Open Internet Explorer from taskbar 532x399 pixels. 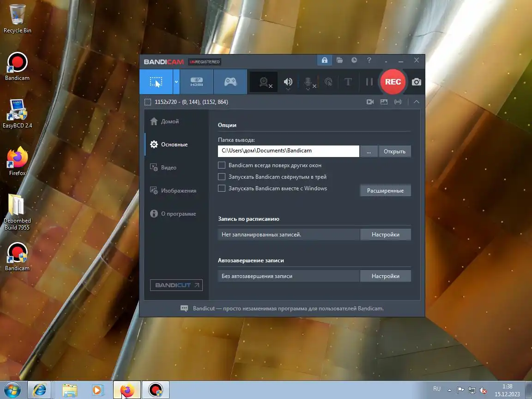[39, 390]
